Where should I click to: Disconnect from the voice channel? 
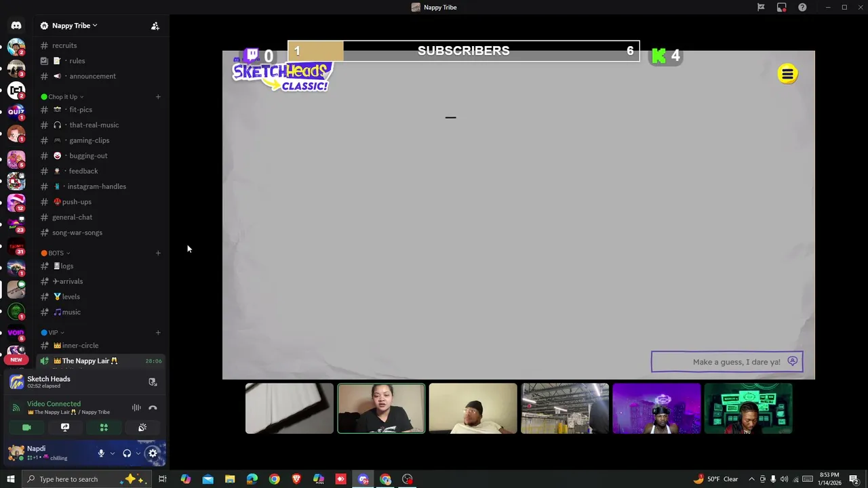(x=153, y=408)
